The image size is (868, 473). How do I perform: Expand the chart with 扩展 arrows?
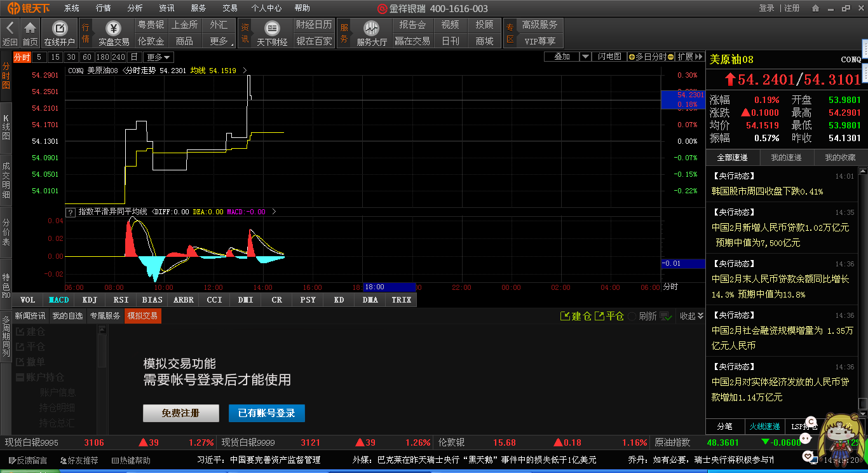pos(689,57)
